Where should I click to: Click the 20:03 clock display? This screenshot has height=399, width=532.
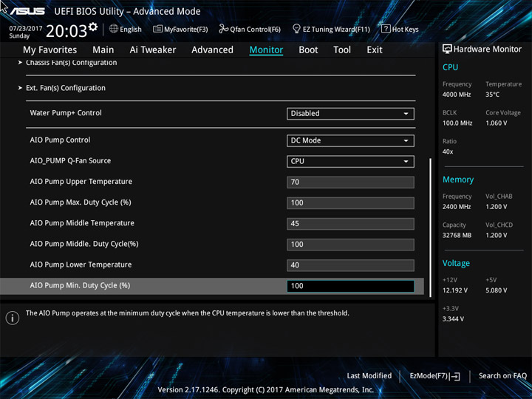pos(66,31)
